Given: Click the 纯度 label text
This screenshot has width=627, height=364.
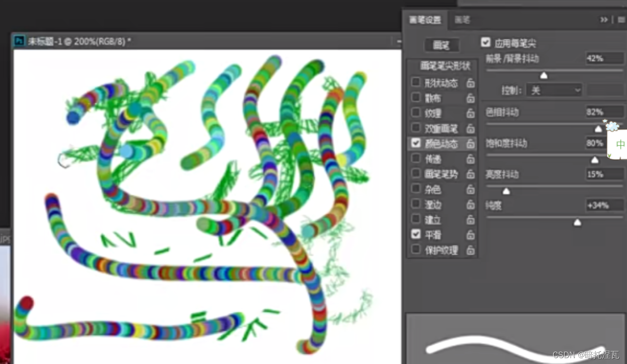Looking at the screenshot, I should tap(493, 206).
